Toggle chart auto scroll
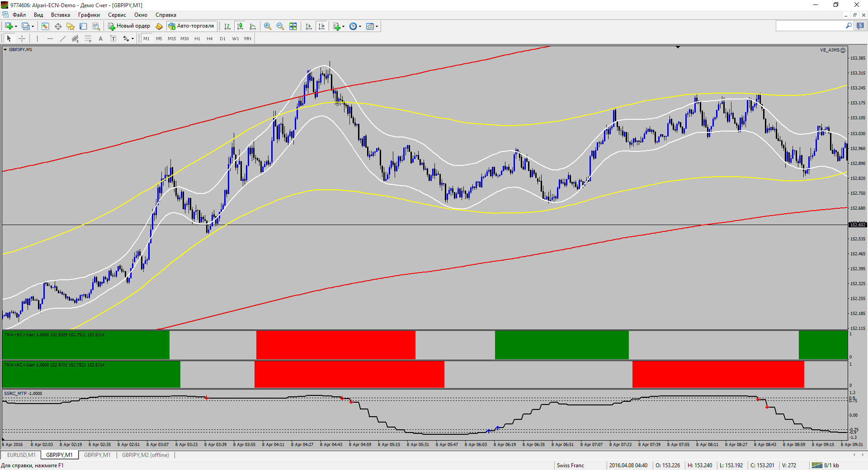Image resolution: width=868 pixels, height=470 pixels. (309, 26)
